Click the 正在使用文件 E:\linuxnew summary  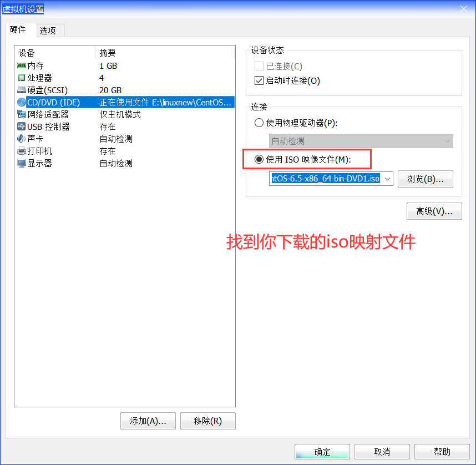coord(165,102)
